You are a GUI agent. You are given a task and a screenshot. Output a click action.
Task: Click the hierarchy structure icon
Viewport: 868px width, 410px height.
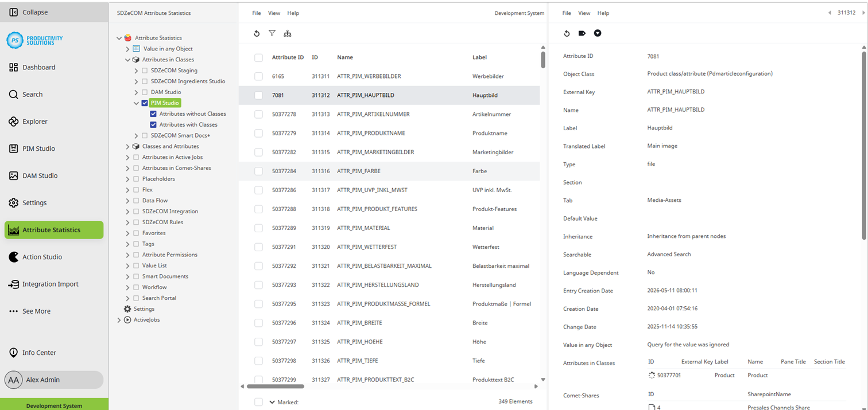pyautogui.click(x=288, y=33)
